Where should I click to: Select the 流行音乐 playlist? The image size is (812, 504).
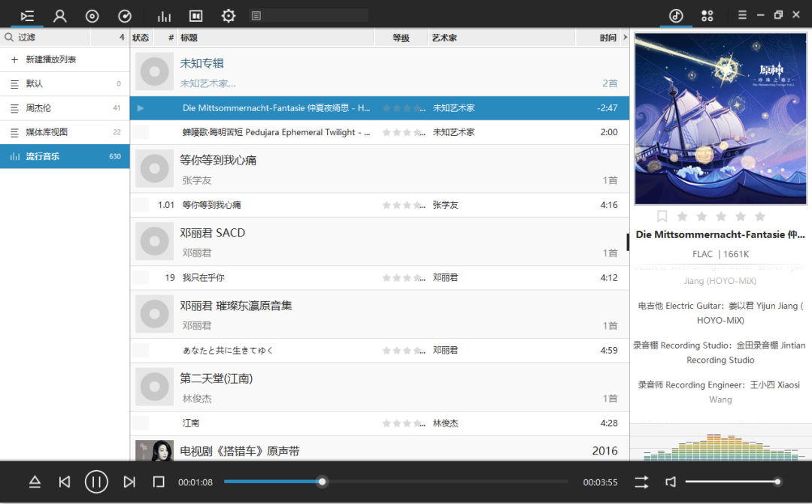click(65, 156)
